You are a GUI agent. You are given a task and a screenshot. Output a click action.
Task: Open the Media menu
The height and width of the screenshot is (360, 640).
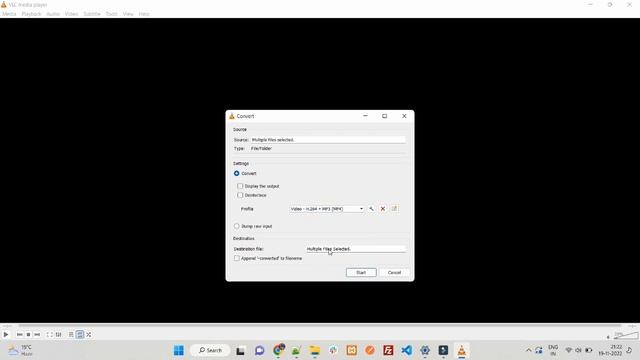(9, 14)
